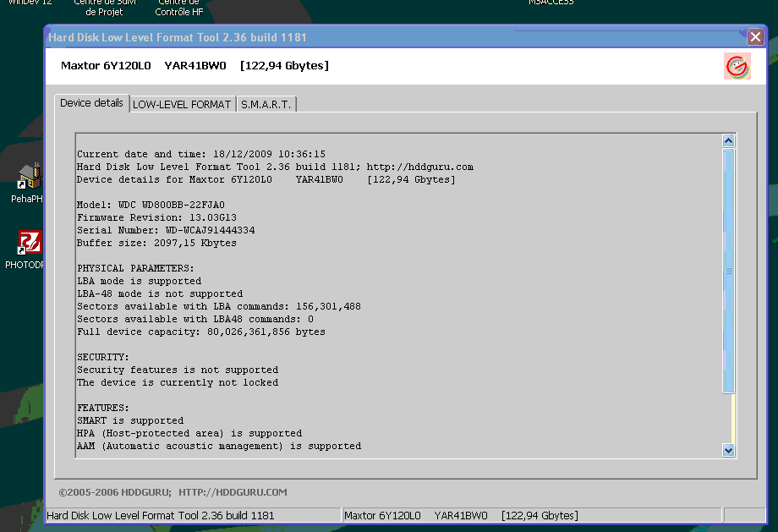Click the 'Sectors available with LBA commands' line
Viewport: 778px width, 532px height.
[x=219, y=306]
